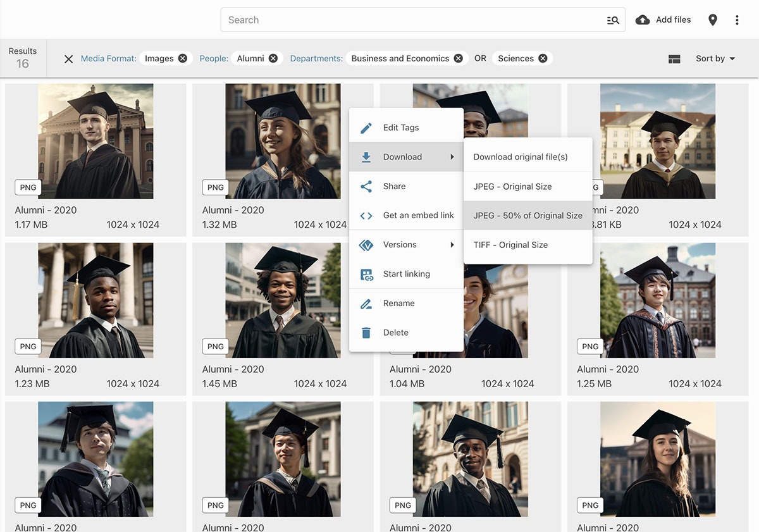Switch the grid layout view icon
Viewport: 759px width, 532px height.
coord(674,59)
